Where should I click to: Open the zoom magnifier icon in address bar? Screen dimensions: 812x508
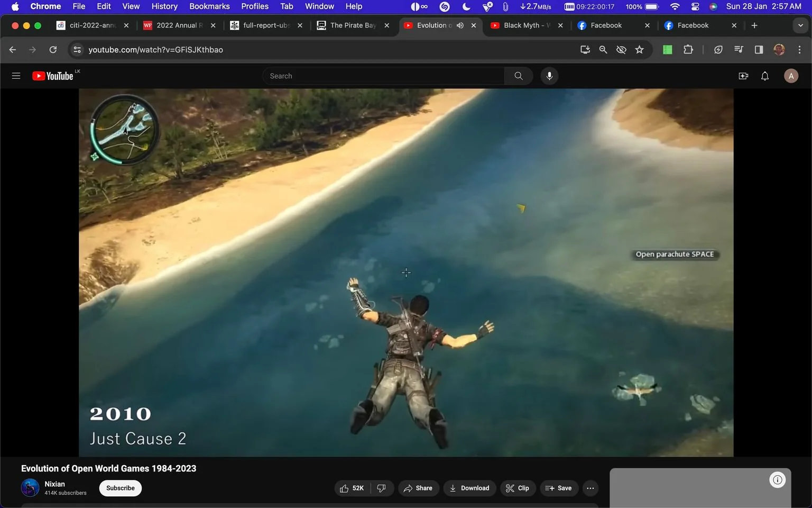click(x=603, y=49)
